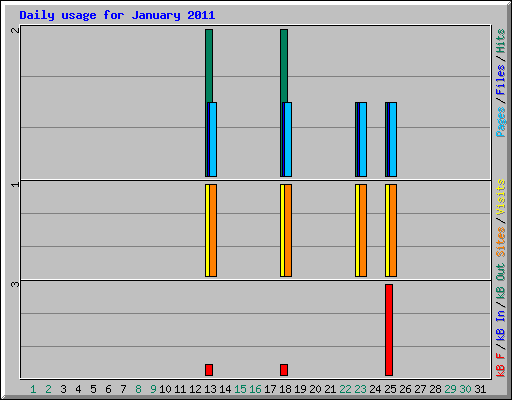The image size is (512, 400).
Task: Click the "Hits" legend label
Action: (501, 41)
